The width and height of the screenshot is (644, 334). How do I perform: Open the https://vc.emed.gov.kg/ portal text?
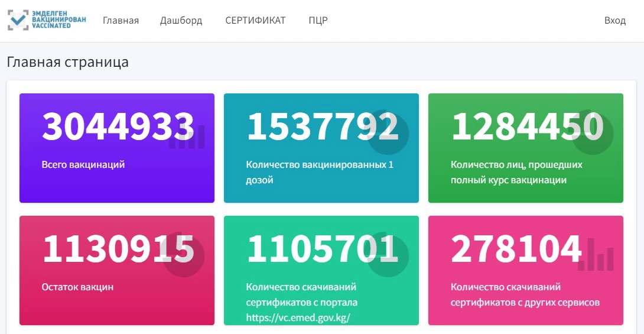click(x=298, y=318)
